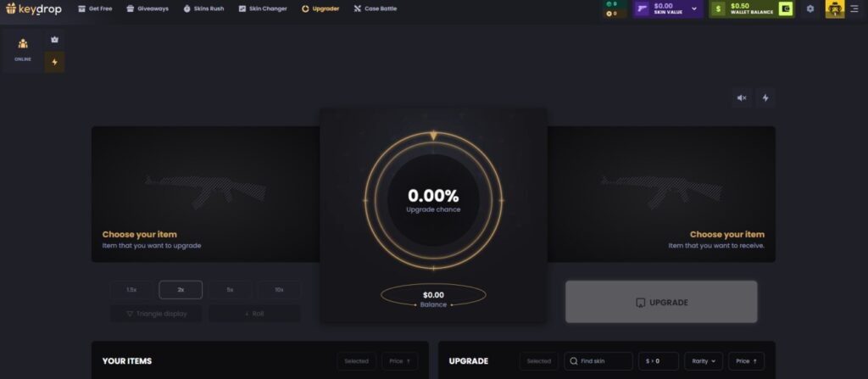Open settings gear icon in header
Image resolution: width=868 pixels, height=379 pixels.
pos(810,8)
